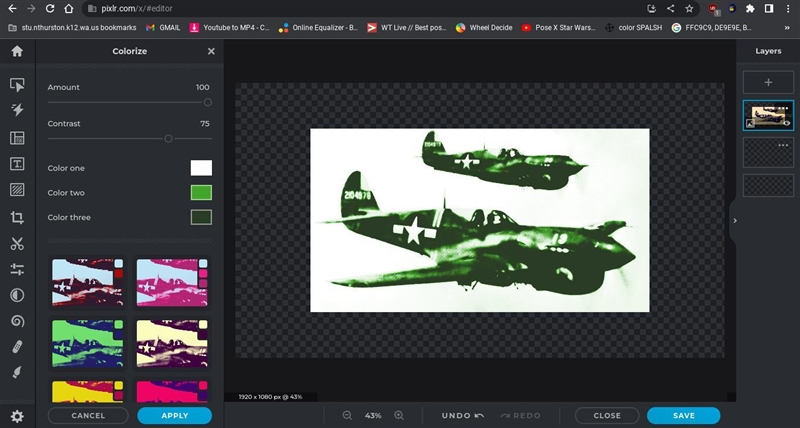Open the Adjust sliders tool
Viewport: 800px width, 428px height.
17,269
